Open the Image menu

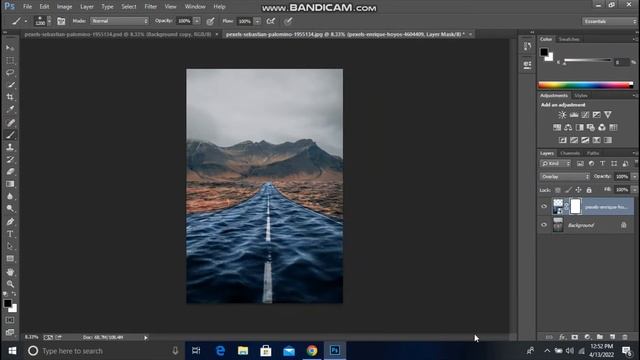(x=64, y=7)
